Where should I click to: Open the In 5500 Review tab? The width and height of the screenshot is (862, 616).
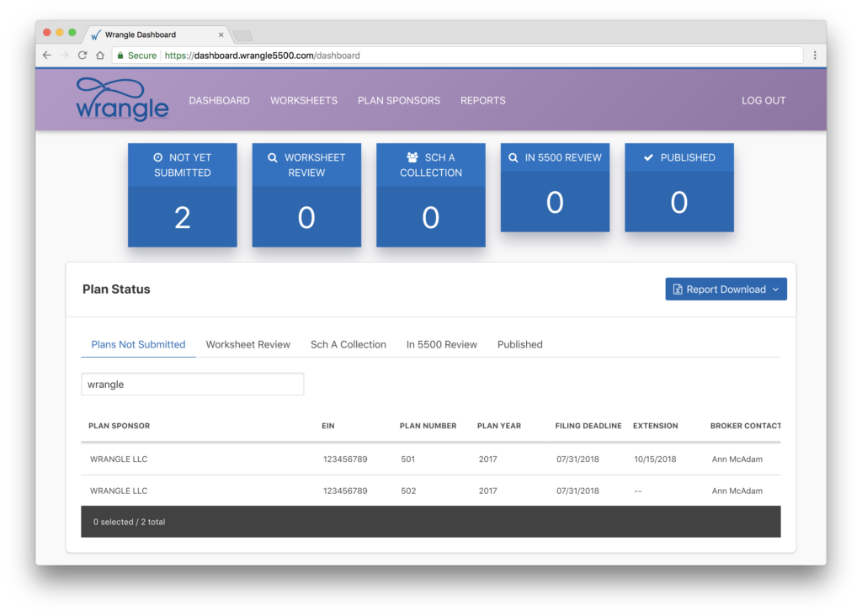click(x=441, y=344)
